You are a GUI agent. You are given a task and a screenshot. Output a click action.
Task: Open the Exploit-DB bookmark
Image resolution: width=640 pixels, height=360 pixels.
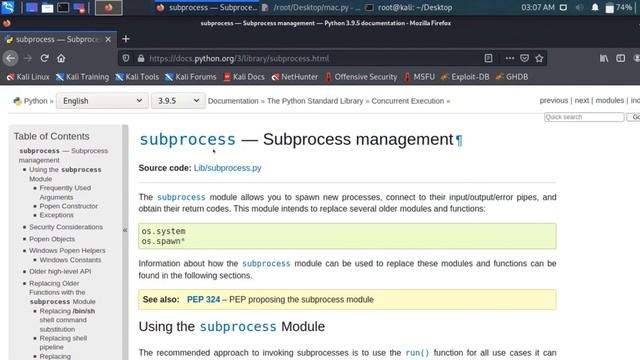click(465, 77)
